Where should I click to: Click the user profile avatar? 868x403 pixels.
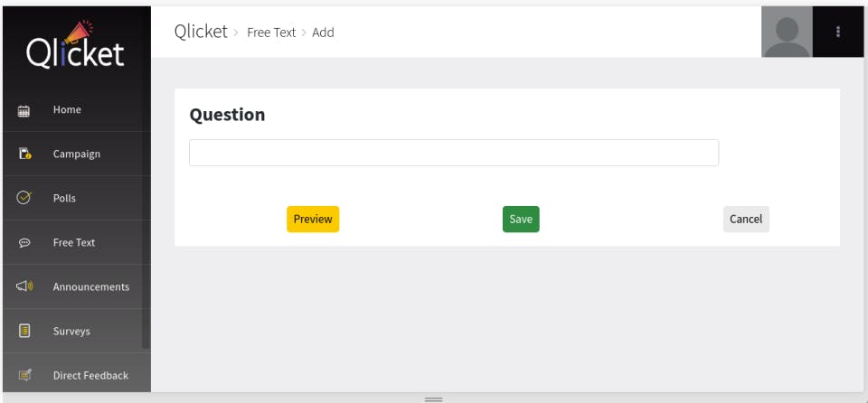click(787, 32)
